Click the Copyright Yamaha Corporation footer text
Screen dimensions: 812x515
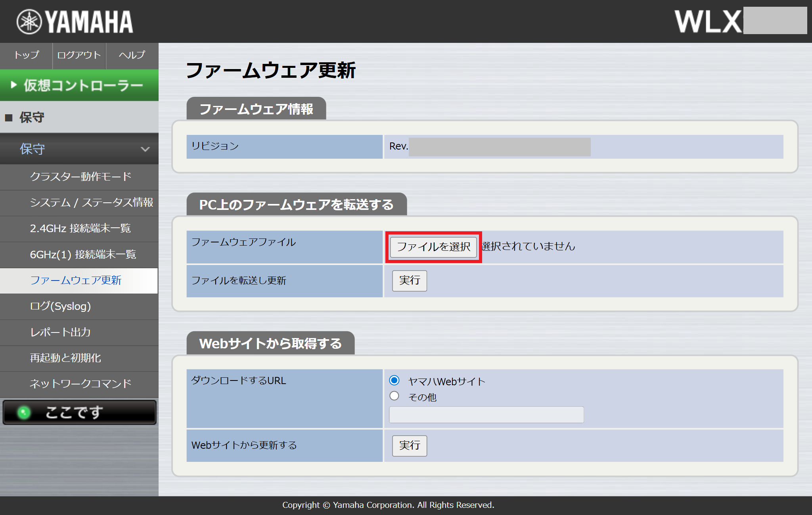click(x=388, y=505)
